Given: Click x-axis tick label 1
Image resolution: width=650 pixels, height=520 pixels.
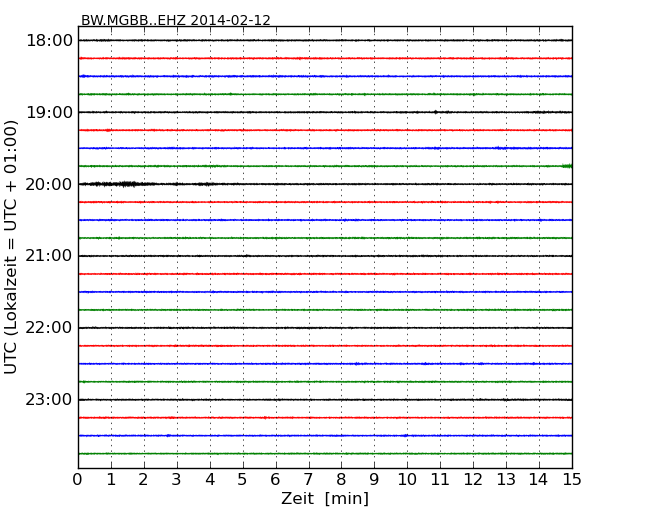Looking at the screenshot, I should (x=111, y=480).
